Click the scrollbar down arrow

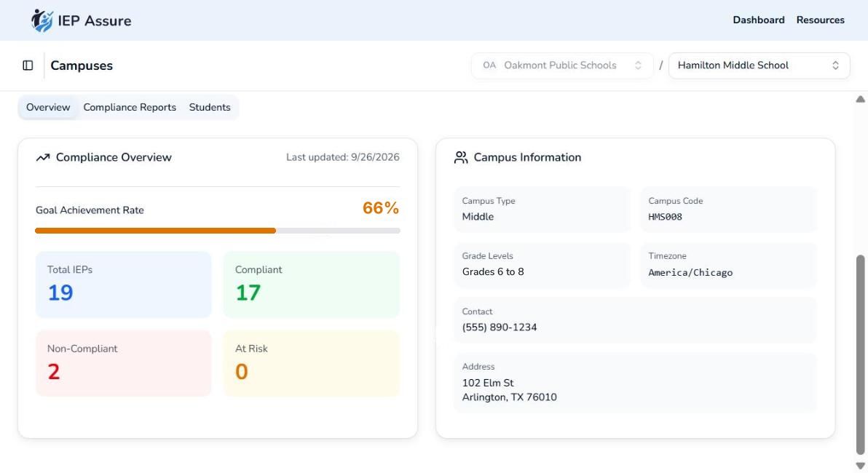pyautogui.click(x=860, y=466)
